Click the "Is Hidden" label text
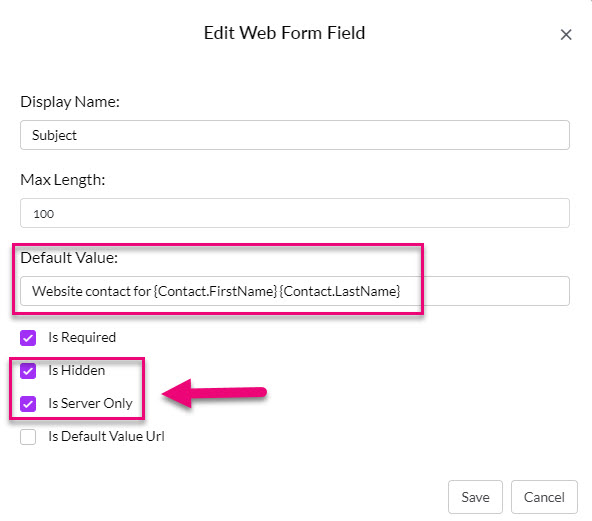Image resolution: width=592 pixels, height=521 pixels. click(x=77, y=370)
